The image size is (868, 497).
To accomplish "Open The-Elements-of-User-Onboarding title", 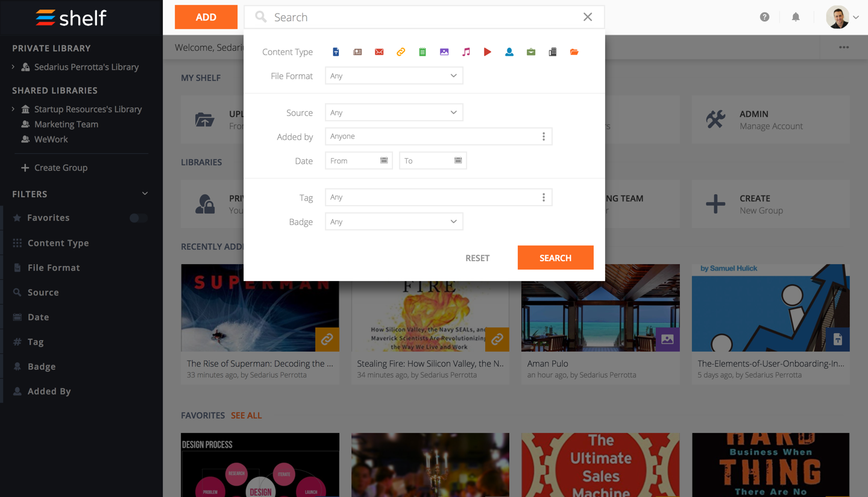I will click(x=771, y=364).
